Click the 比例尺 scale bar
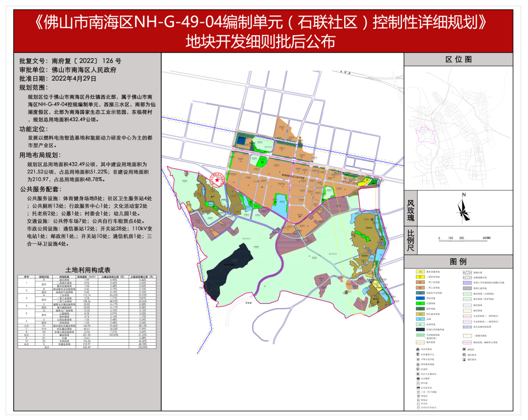This screenshot has height=420, width=528. click(x=463, y=237)
